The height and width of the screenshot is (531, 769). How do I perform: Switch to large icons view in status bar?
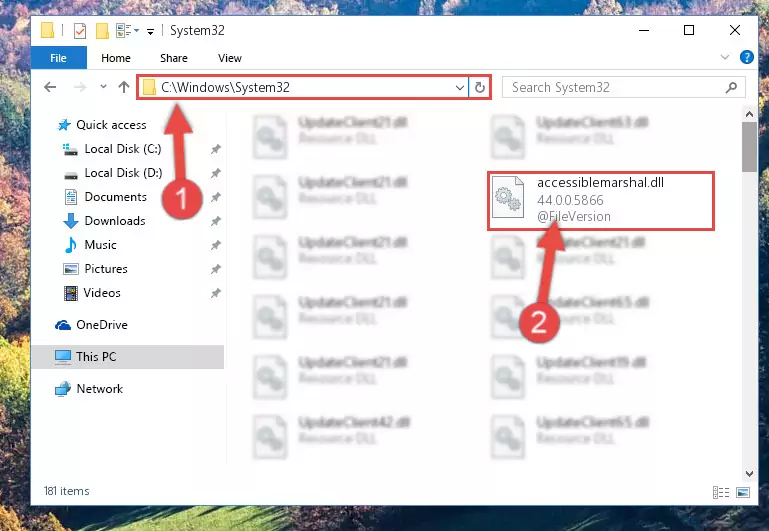point(743,492)
